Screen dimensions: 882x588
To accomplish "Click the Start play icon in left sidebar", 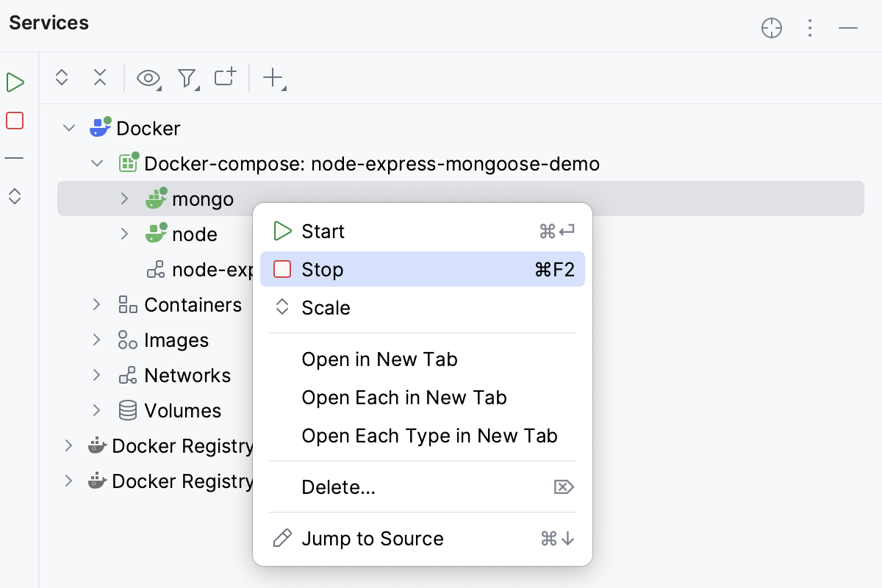I will [x=15, y=82].
